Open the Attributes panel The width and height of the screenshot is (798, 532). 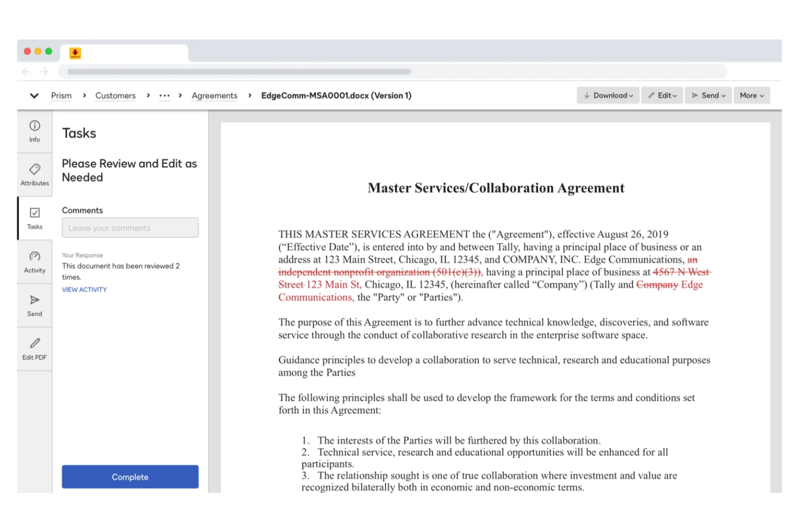(x=34, y=174)
